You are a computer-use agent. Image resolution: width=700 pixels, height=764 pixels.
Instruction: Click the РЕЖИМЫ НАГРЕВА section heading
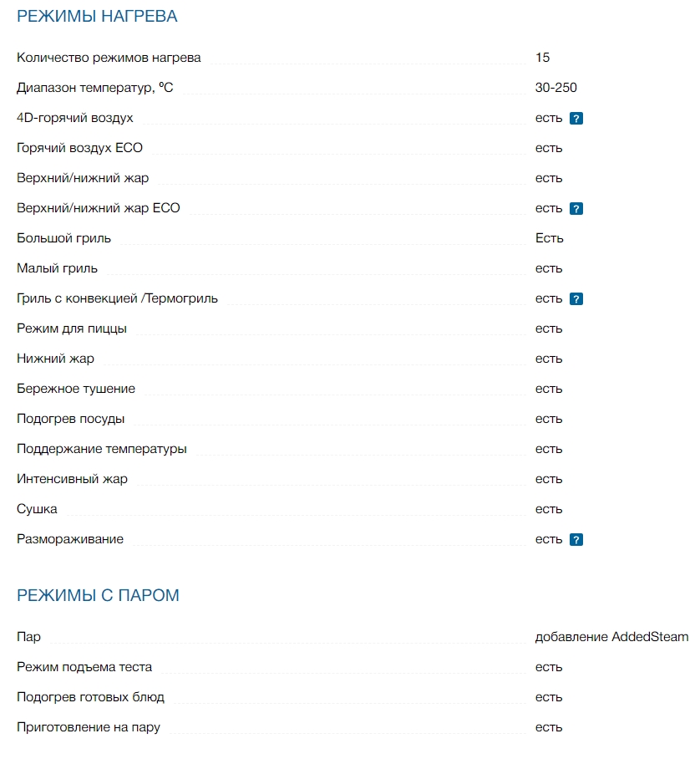97,17
